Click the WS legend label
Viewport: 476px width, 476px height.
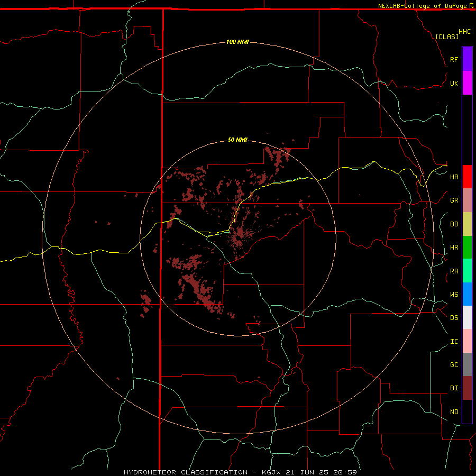[454, 294]
